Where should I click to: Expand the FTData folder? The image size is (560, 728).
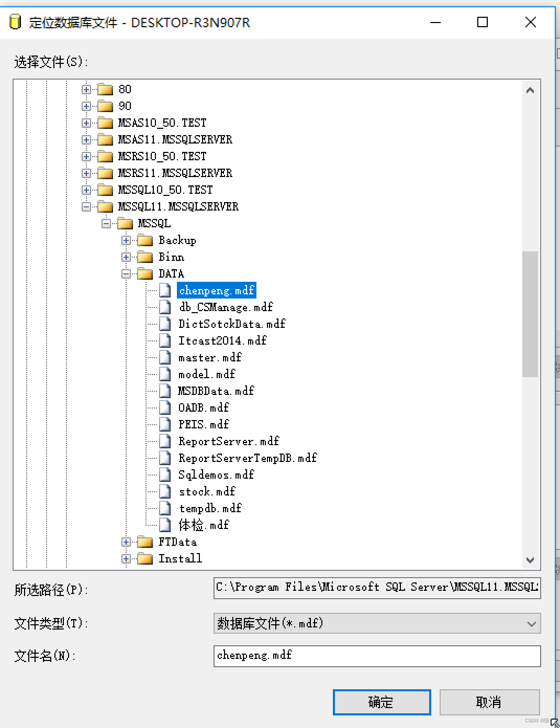coord(126,542)
